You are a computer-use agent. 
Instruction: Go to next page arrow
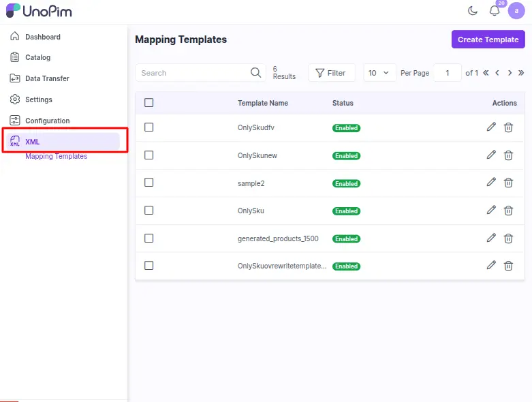(510, 73)
